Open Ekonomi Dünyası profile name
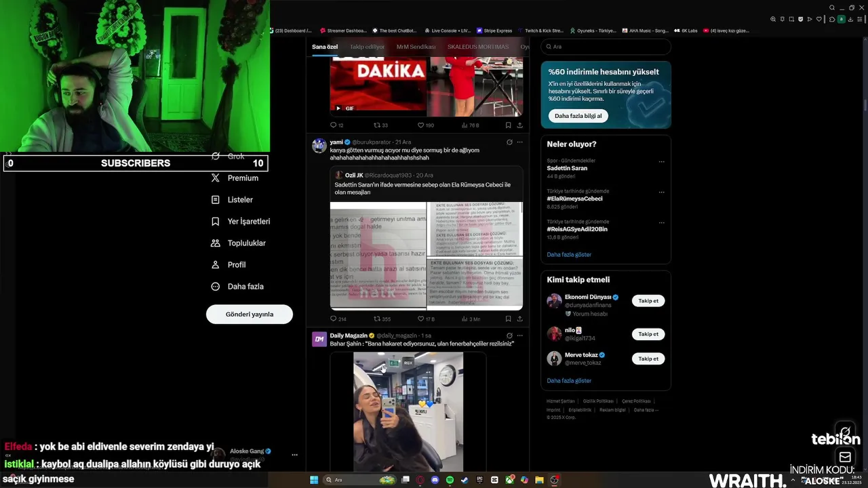This screenshot has height=488, width=868. (x=588, y=298)
